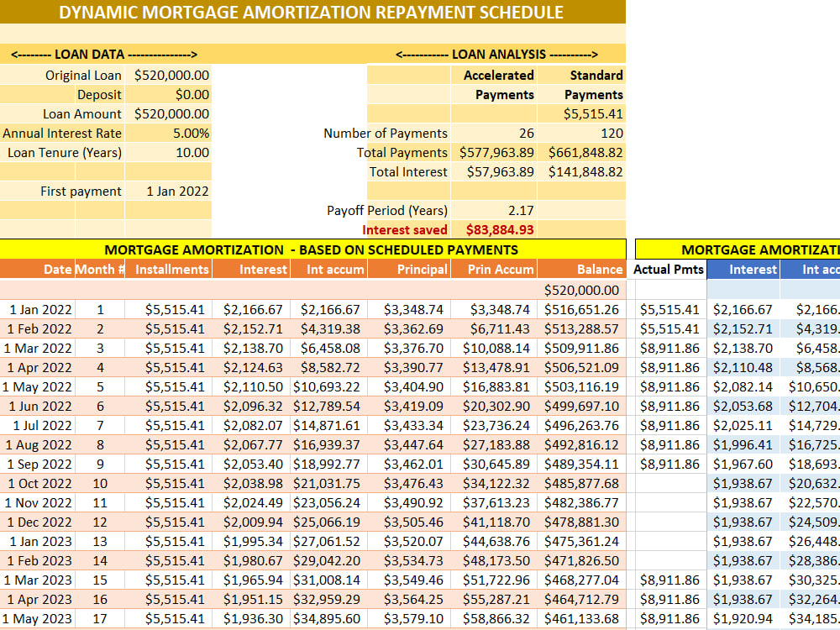Viewport: 840px width, 630px height.
Task: Select the Interest saved value $83,884.93
Action: coord(494,229)
